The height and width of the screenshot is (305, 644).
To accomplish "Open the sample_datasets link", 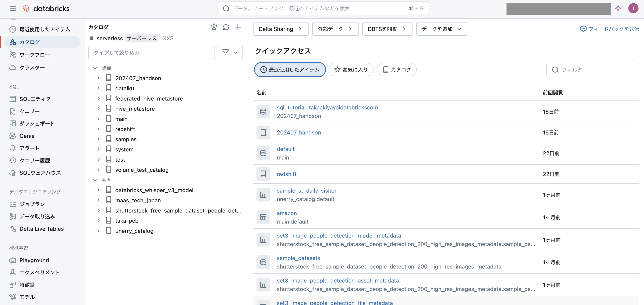I will (x=298, y=258).
